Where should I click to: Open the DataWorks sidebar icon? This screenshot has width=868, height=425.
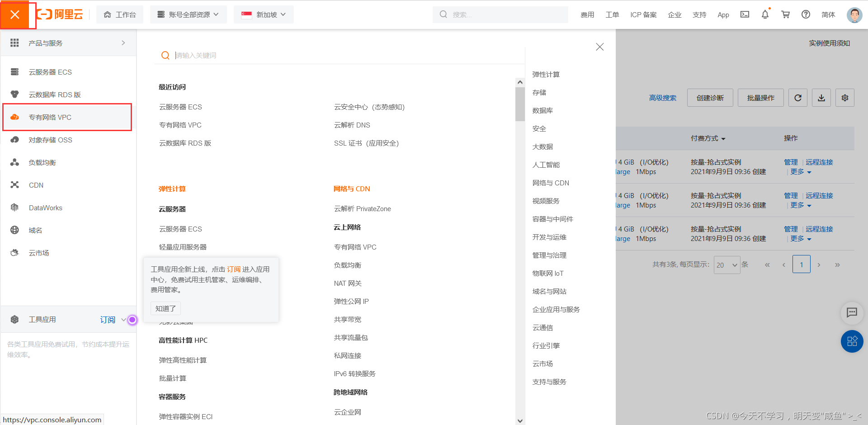(14, 208)
